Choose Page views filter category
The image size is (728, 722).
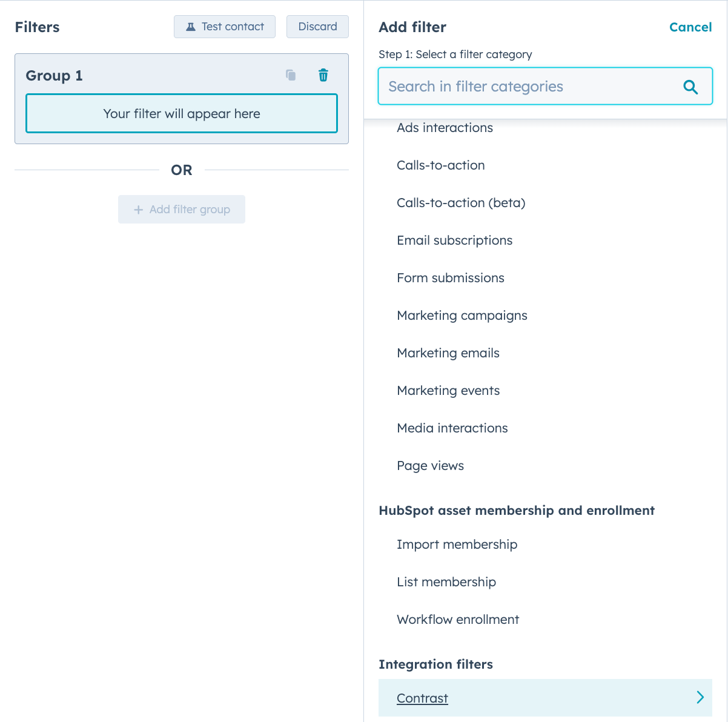click(x=430, y=466)
